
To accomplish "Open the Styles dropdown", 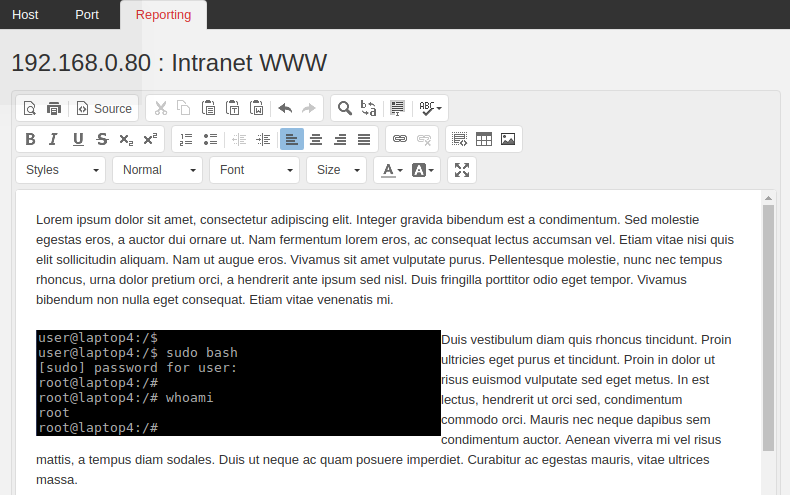I will [60, 170].
